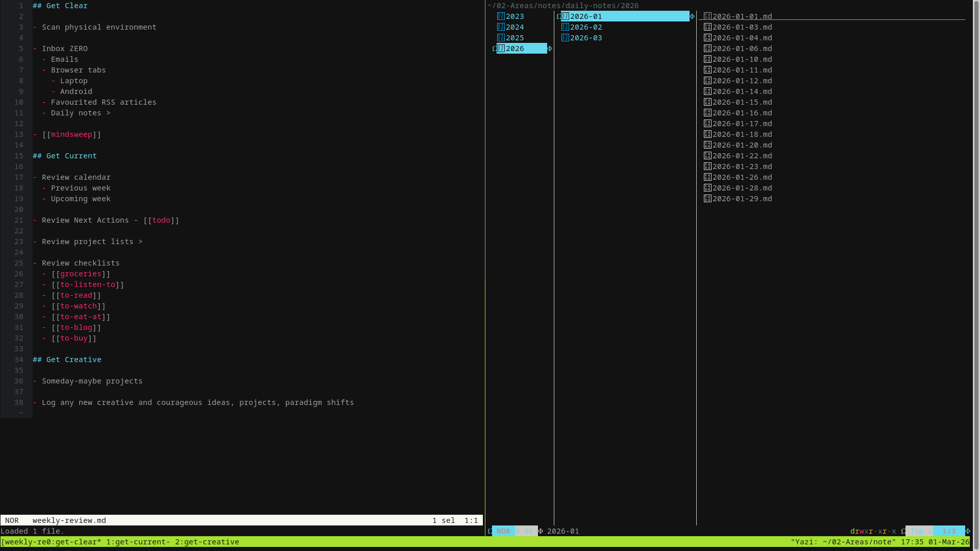Click the folder icon beside 2025

(501, 38)
